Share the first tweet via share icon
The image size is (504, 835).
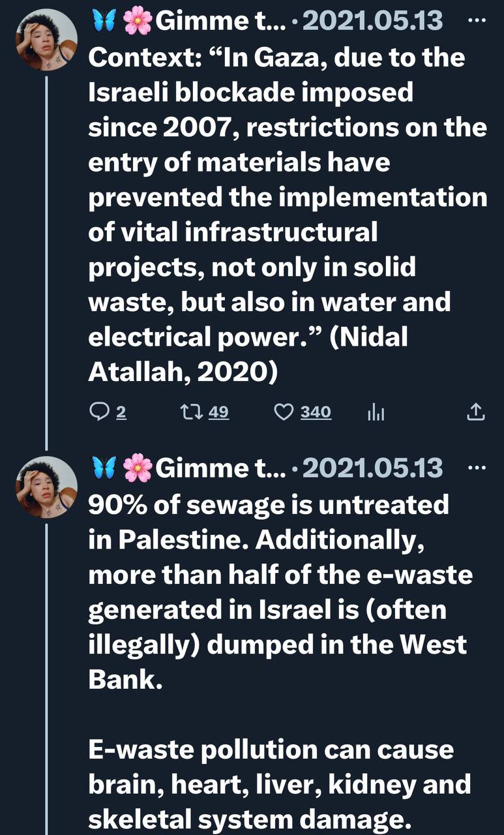(477, 412)
